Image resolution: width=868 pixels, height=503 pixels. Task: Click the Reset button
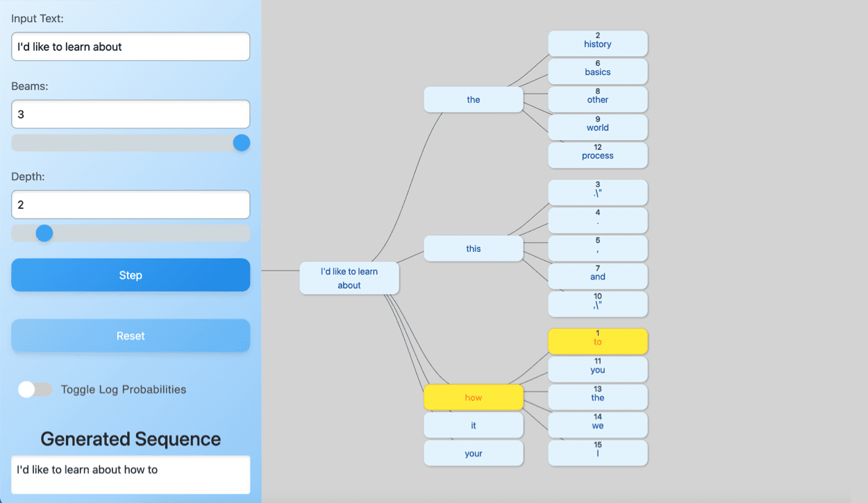tap(130, 336)
